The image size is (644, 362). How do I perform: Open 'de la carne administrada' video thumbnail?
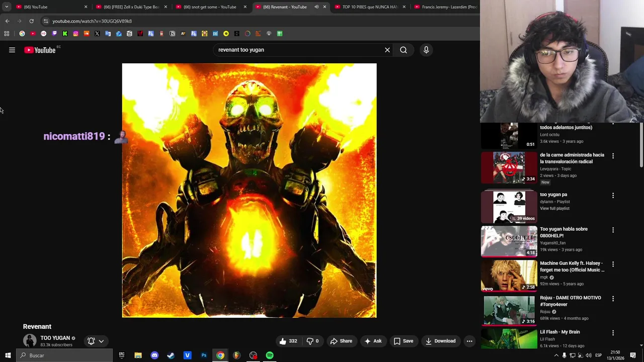(509, 167)
